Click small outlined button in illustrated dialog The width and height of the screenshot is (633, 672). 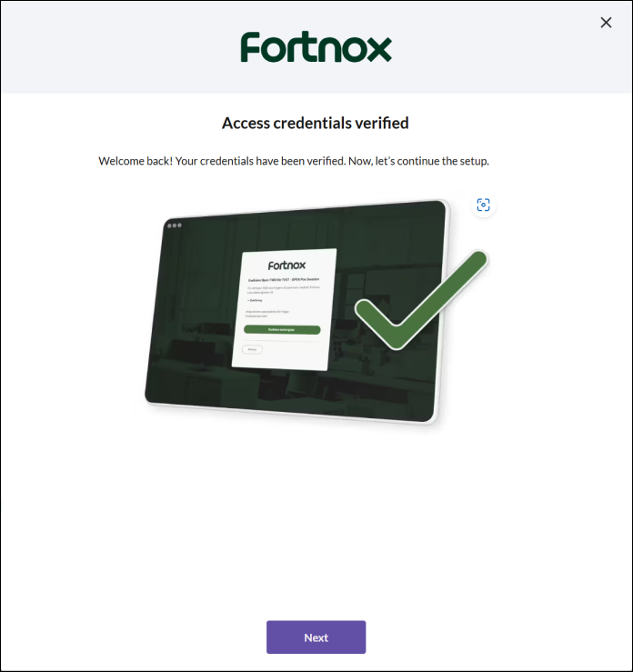pyautogui.click(x=252, y=349)
